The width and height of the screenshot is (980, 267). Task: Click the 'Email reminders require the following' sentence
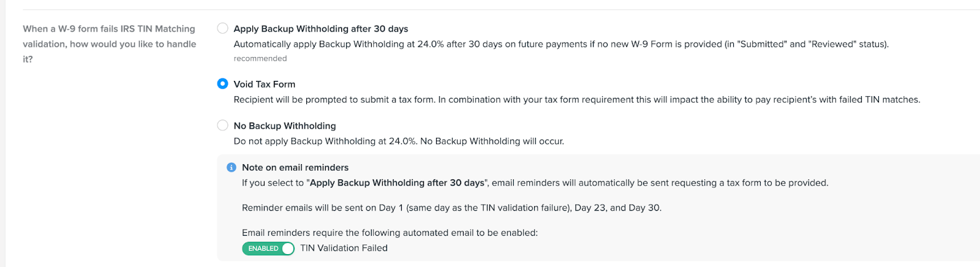[390, 233]
